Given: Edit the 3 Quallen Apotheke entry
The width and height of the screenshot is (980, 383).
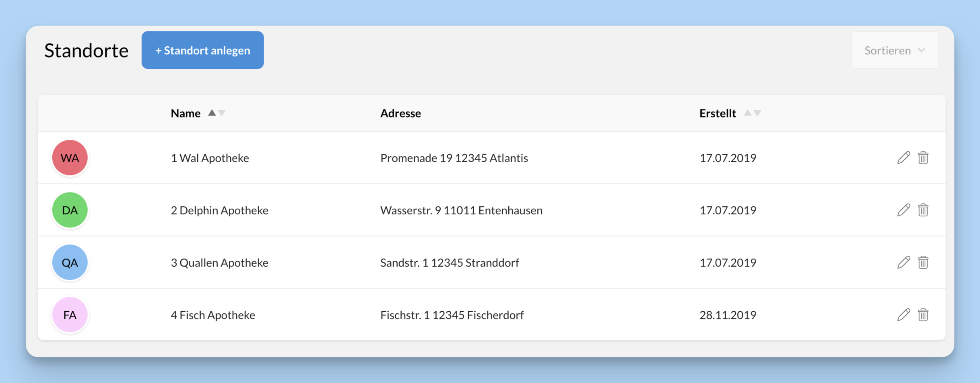Looking at the screenshot, I should pos(903,262).
